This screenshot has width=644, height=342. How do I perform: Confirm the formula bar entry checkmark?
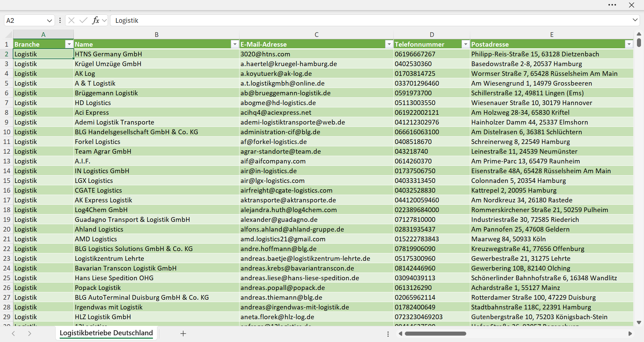84,20
